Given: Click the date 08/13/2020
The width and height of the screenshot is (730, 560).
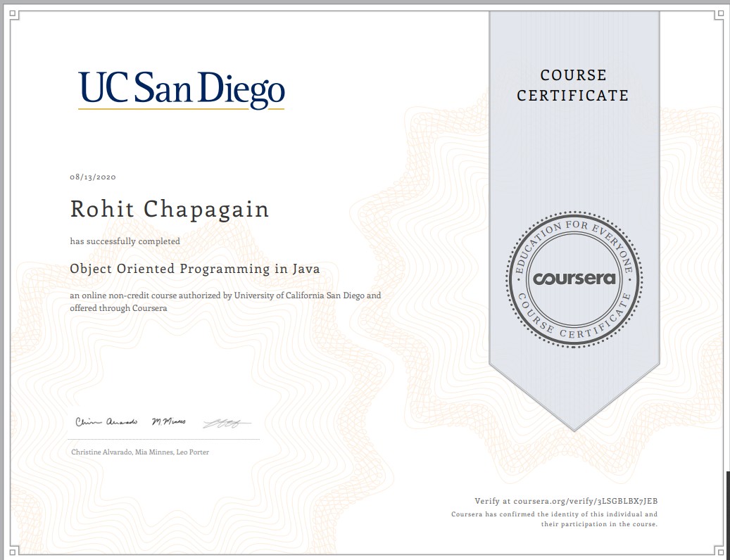Looking at the screenshot, I should tap(92, 177).
